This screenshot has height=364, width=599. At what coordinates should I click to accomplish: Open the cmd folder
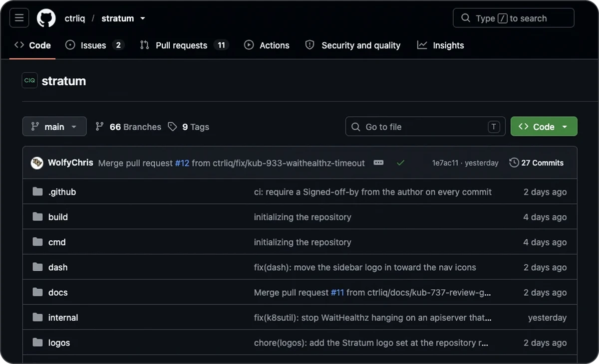point(57,242)
